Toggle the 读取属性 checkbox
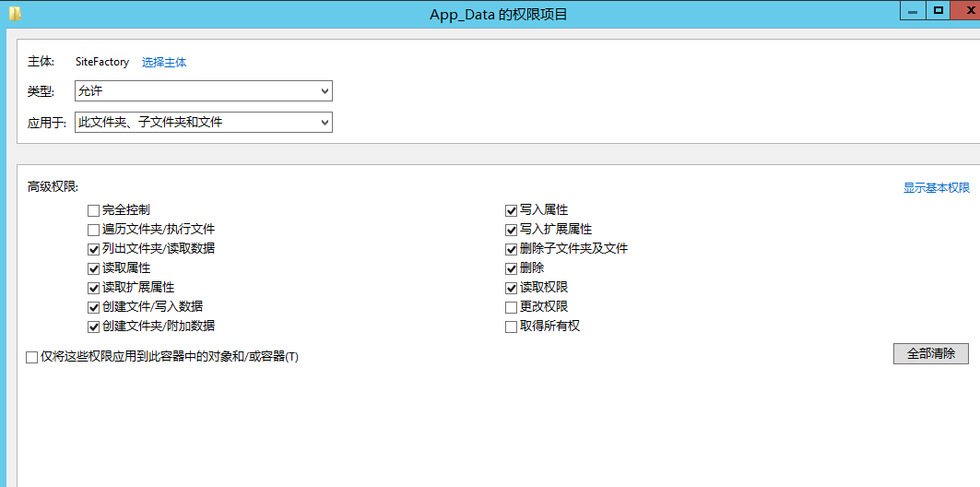 coord(94,268)
